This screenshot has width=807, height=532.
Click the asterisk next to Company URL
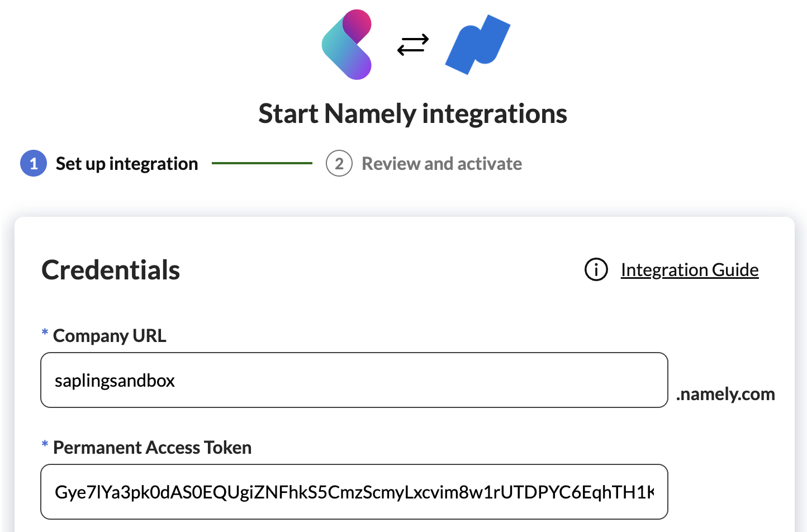click(45, 333)
